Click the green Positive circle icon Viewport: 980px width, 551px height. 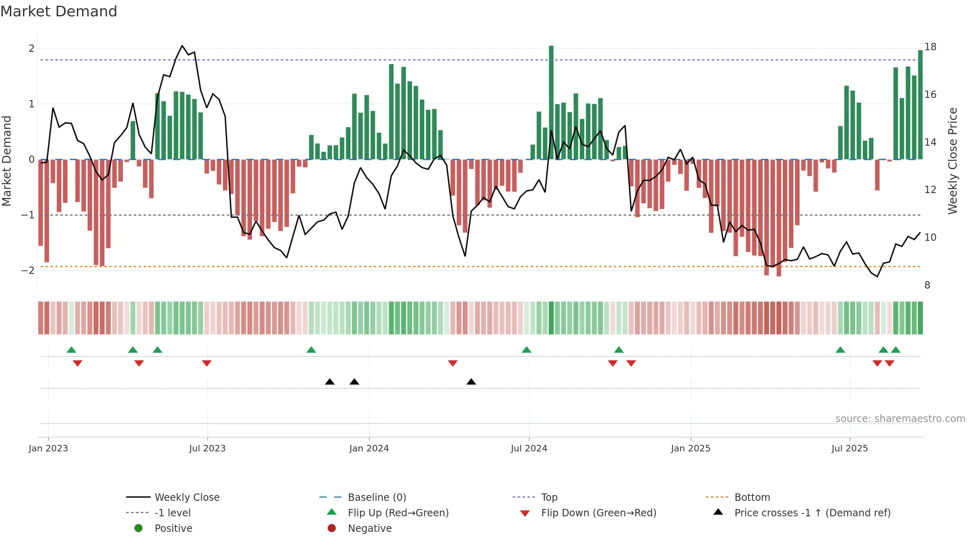click(x=138, y=528)
